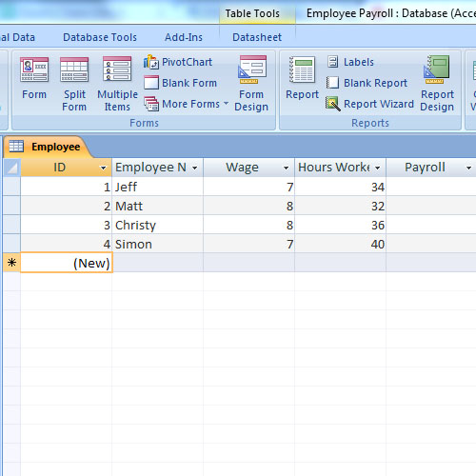The width and height of the screenshot is (476, 476).
Task: Open the Labels tool
Action: [350, 62]
